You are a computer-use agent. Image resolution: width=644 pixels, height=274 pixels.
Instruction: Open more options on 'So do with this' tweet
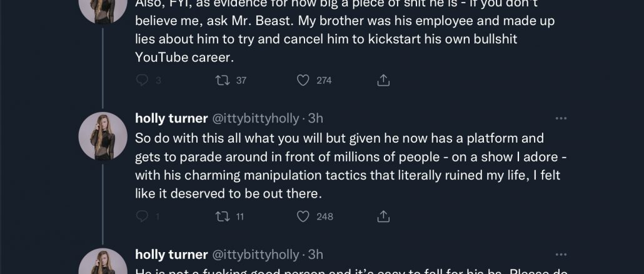(x=561, y=118)
